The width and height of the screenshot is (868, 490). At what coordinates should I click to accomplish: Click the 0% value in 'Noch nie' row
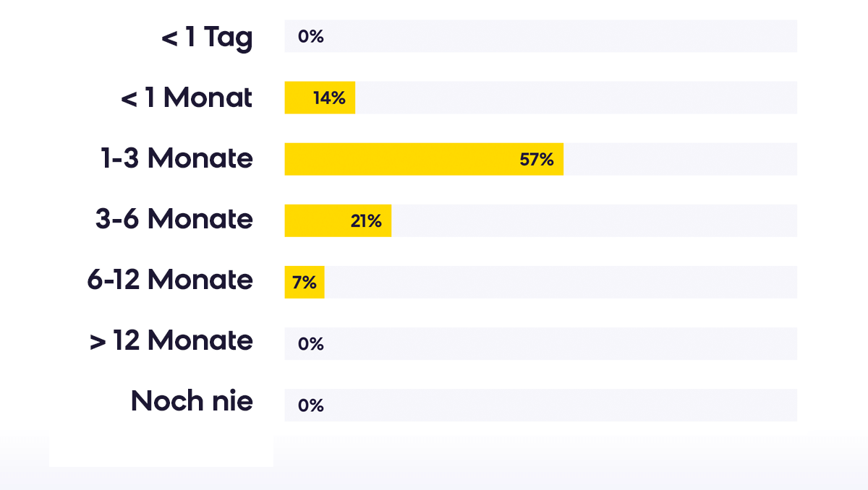[311, 405]
